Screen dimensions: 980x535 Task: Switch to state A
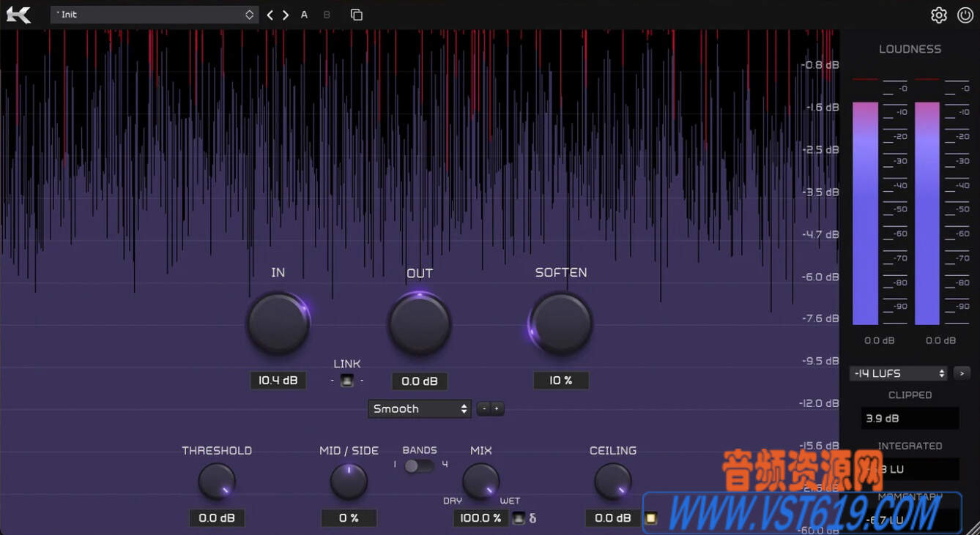click(304, 15)
